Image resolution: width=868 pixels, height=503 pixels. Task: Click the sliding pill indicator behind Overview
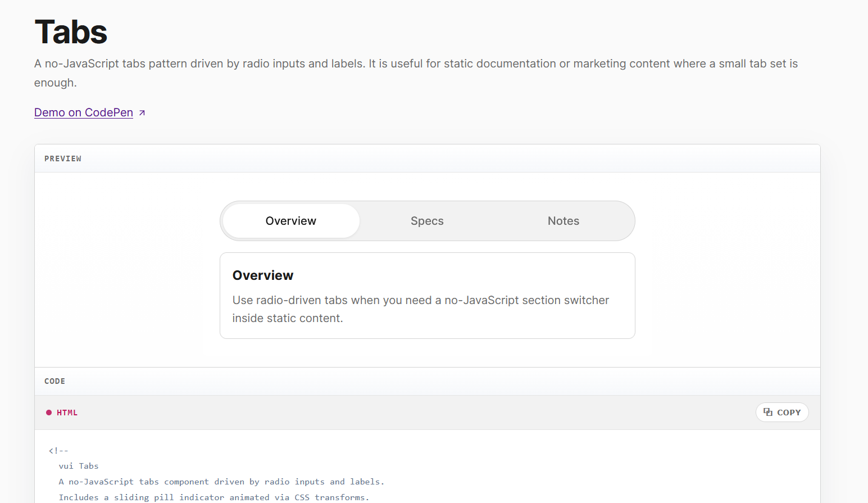290,221
